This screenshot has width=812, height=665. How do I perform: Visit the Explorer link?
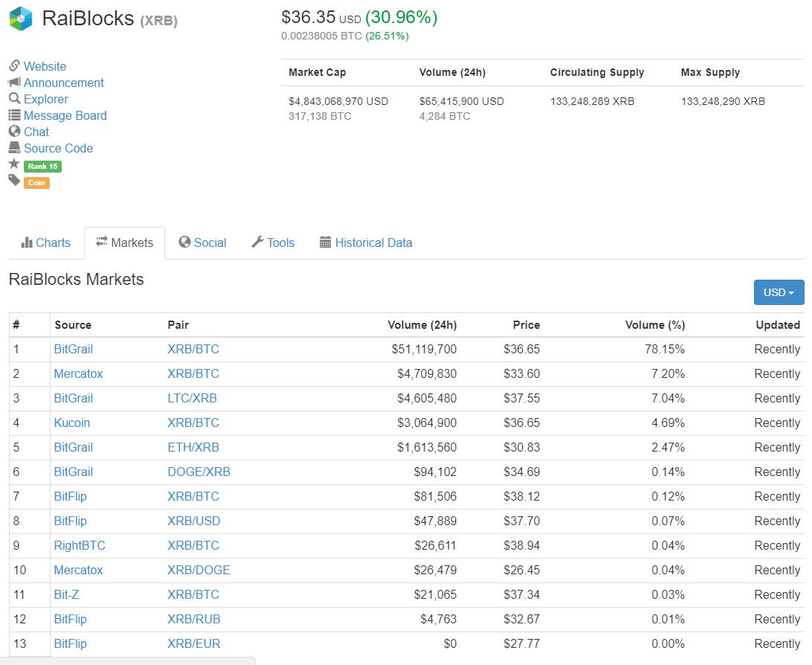point(46,99)
